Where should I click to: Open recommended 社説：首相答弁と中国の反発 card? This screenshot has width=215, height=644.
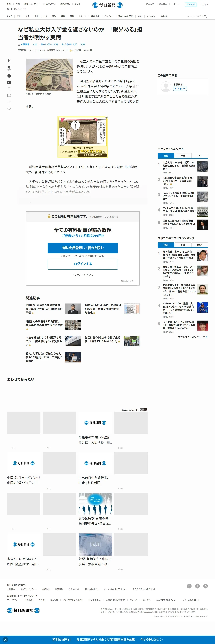[x=95, y=550]
